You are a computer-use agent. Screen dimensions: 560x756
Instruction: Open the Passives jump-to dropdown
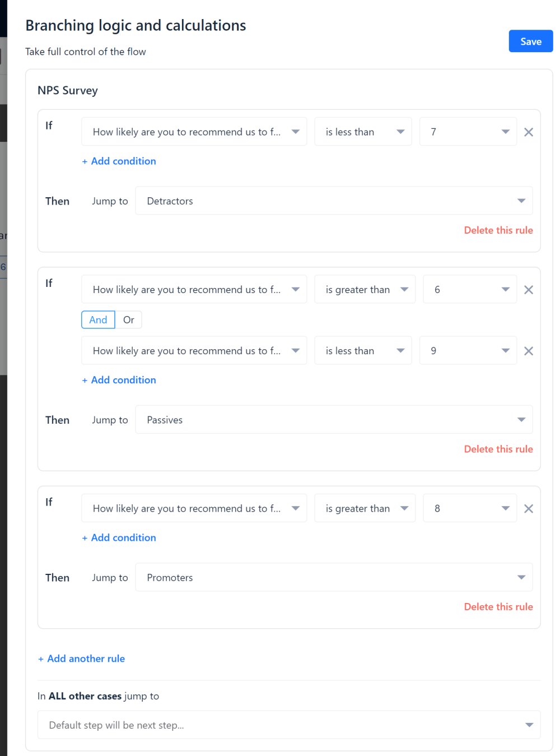click(x=334, y=420)
